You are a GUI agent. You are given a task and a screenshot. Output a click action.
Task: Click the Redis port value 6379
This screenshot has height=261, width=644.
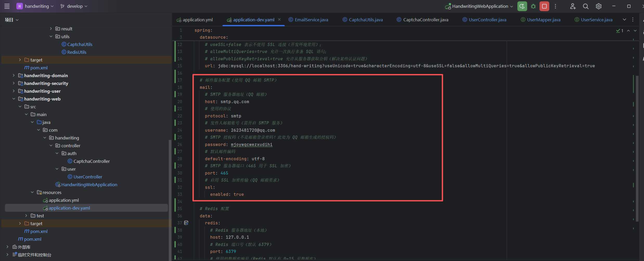pyautogui.click(x=231, y=251)
